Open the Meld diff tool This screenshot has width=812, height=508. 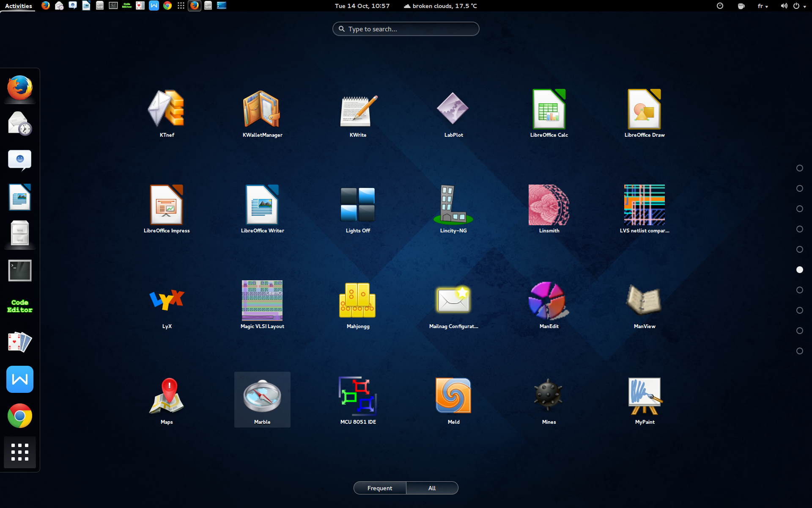(x=453, y=400)
